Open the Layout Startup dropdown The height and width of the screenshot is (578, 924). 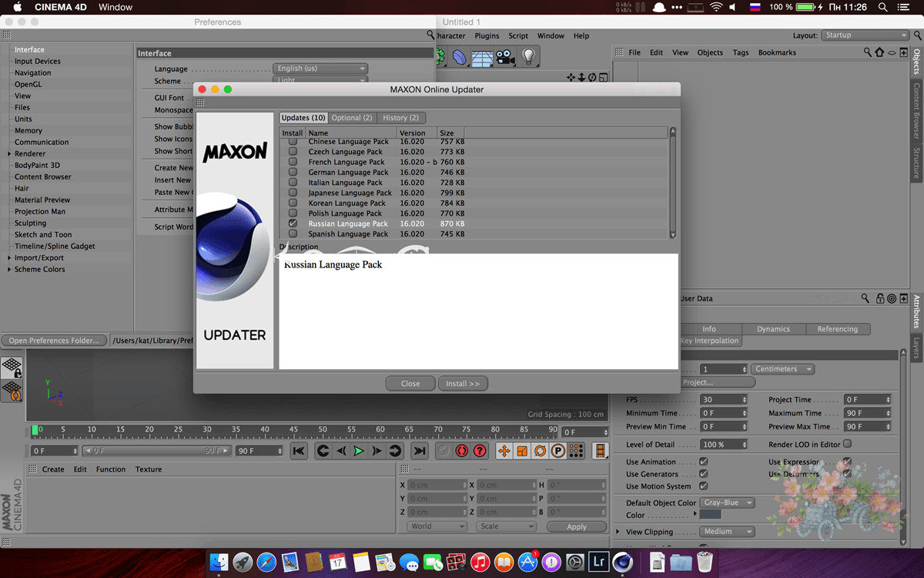[865, 35]
